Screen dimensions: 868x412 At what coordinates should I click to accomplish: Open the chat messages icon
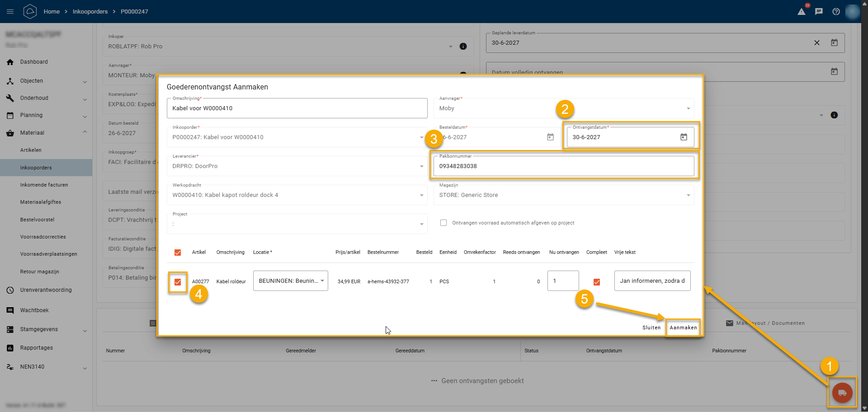point(819,12)
